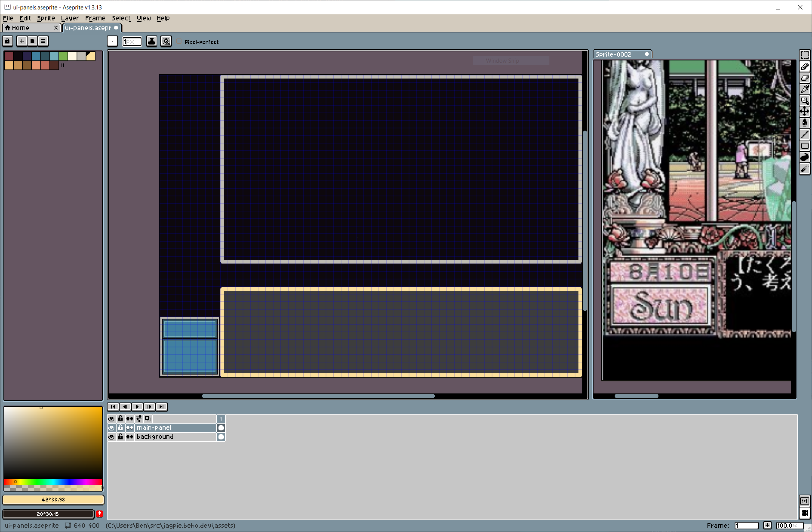Open the palette options menu
Screen dimensions: 812x532
click(x=43, y=41)
